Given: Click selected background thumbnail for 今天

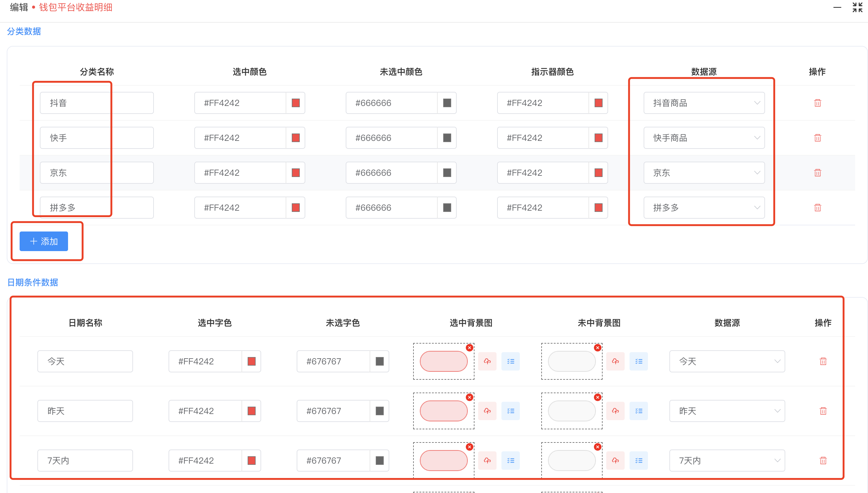Looking at the screenshot, I should pos(444,361).
